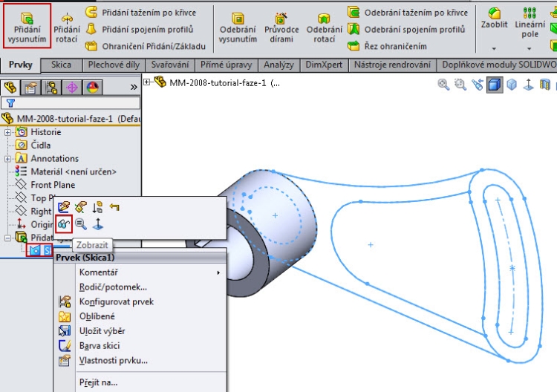The width and height of the screenshot is (557, 392).
Task: Click Zobrazit glasses show icon
Action: 64,224
